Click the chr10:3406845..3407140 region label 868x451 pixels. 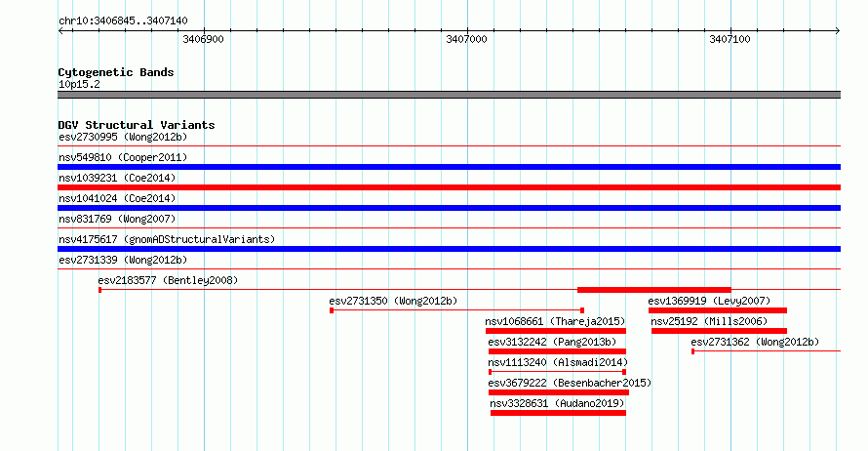123,20
